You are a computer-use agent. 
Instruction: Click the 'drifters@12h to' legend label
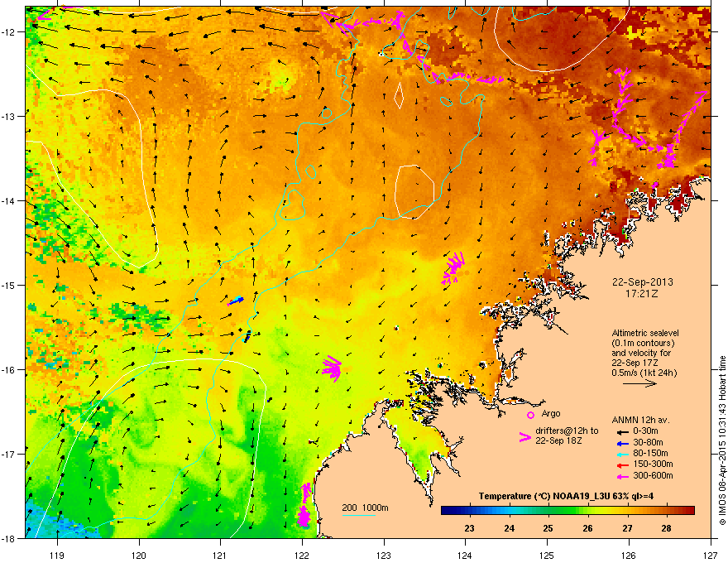pyautogui.click(x=567, y=431)
